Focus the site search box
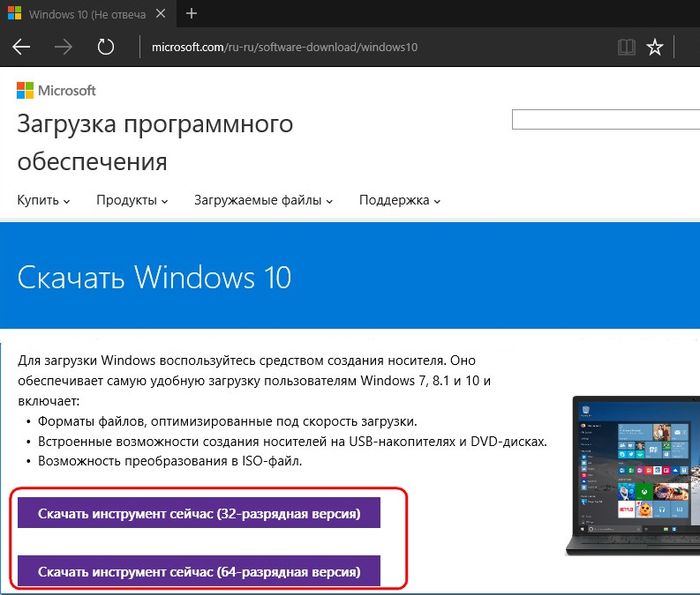Screen dimensions: 700x595 (x=605, y=120)
